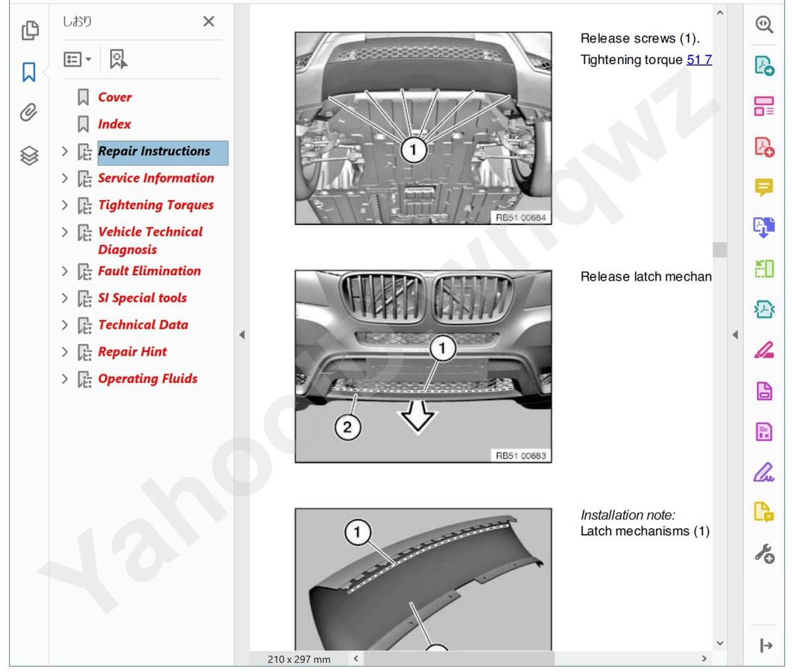Screen dimensions: 792x672
Task: Click the find current bookmark icon
Action: point(118,59)
